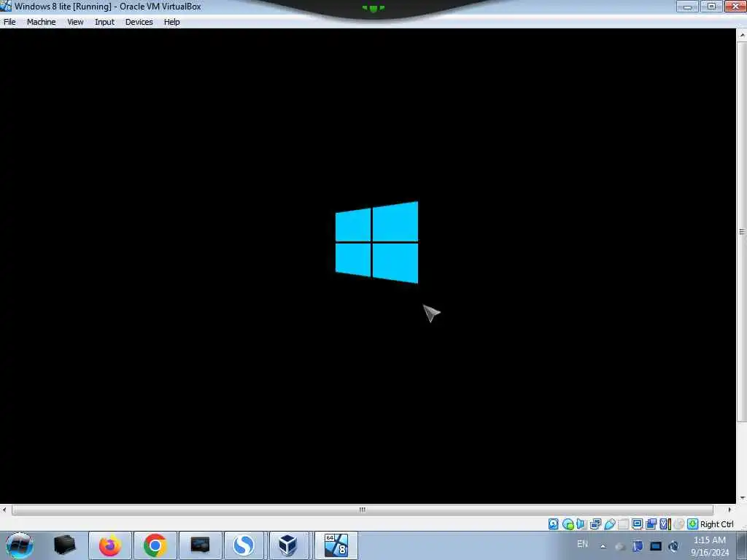Open the Devices menu
Viewport: 747px width, 560px height.
pos(139,22)
